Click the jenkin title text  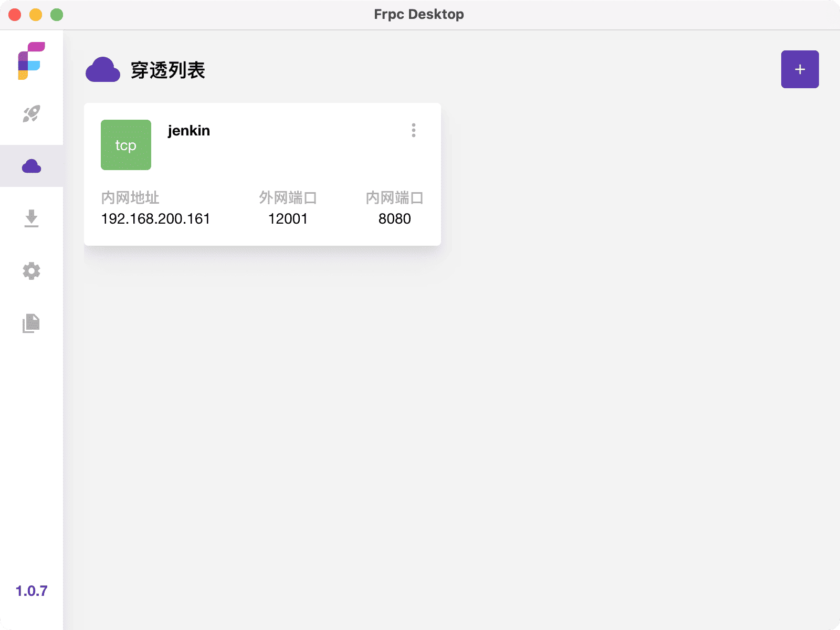coord(188,130)
